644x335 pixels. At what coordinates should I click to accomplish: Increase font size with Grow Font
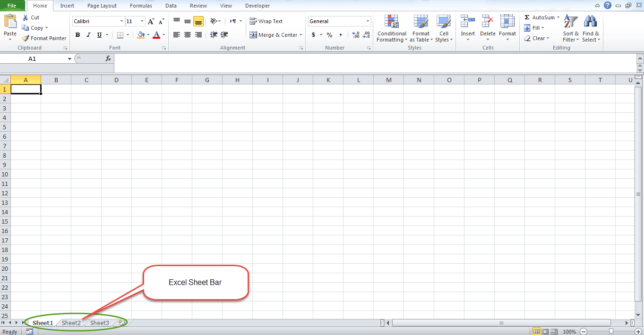click(x=151, y=21)
